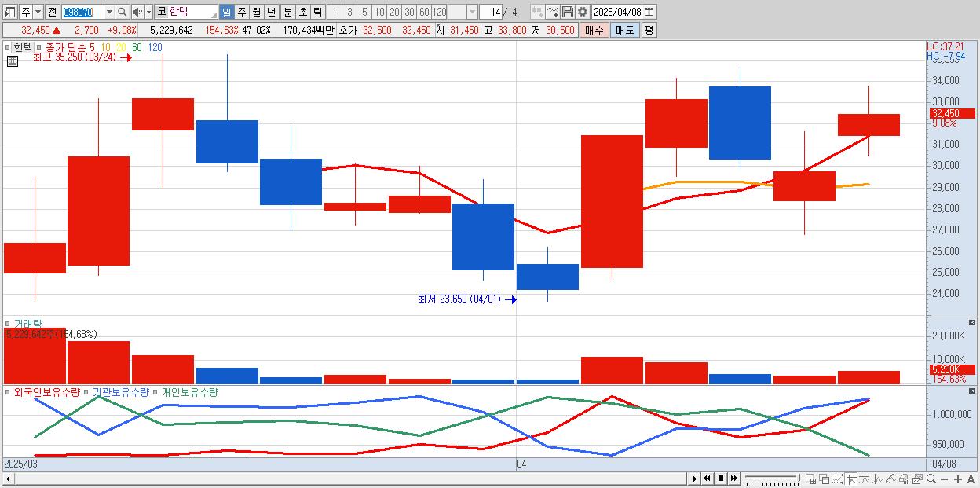This screenshot has width=980, height=488.
Task: Click the 외국인보유수량 legend label
Action: click(47, 391)
